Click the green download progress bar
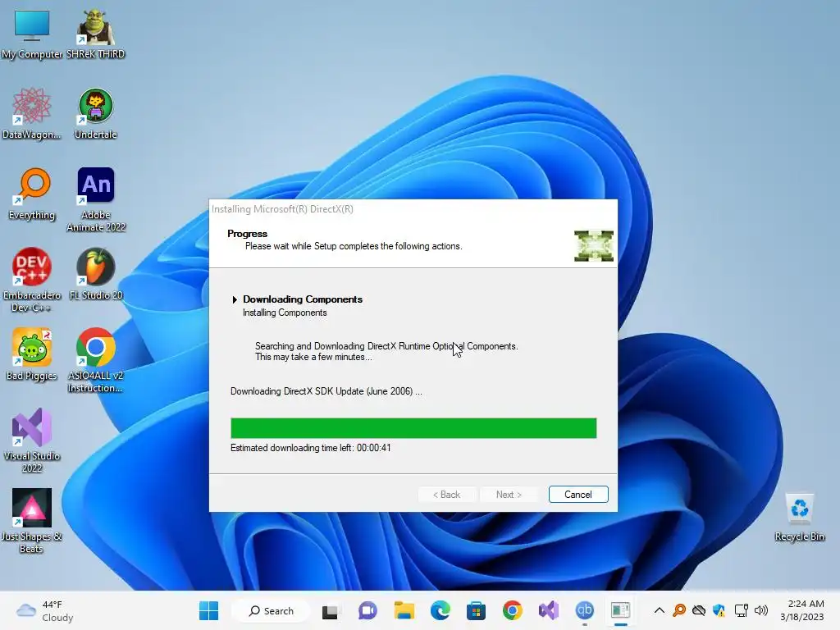Image resolution: width=840 pixels, height=630 pixels. click(413, 428)
